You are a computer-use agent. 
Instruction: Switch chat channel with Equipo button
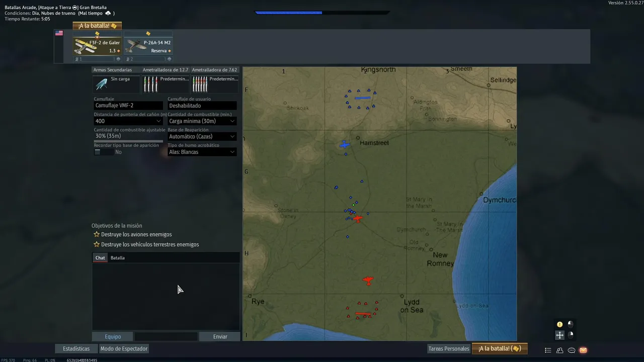tap(113, 336)
